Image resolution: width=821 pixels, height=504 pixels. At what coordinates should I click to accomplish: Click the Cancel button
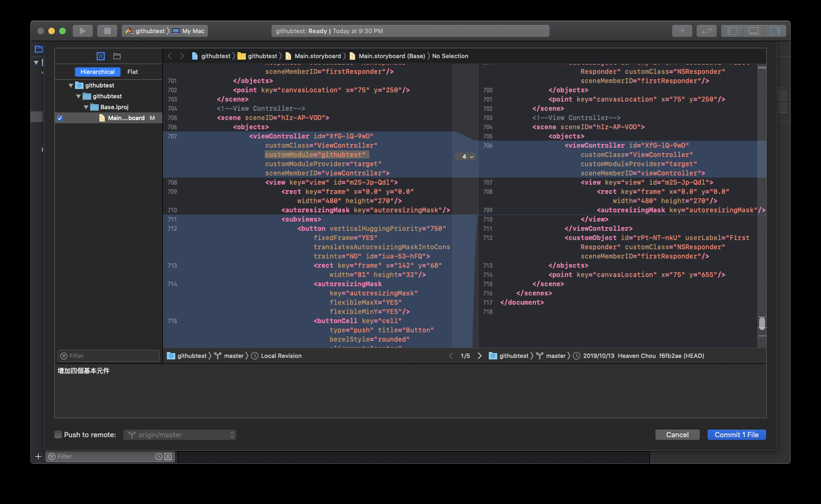(677, 434)
